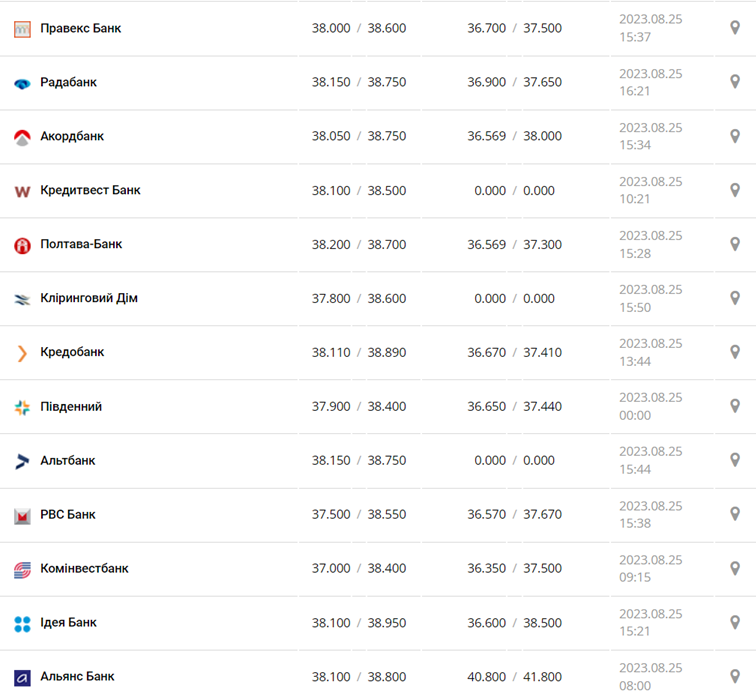Click the Кредитвест Банк logo icon
The height and width of the screenshot is (691, 756).
tap(22, 191)
